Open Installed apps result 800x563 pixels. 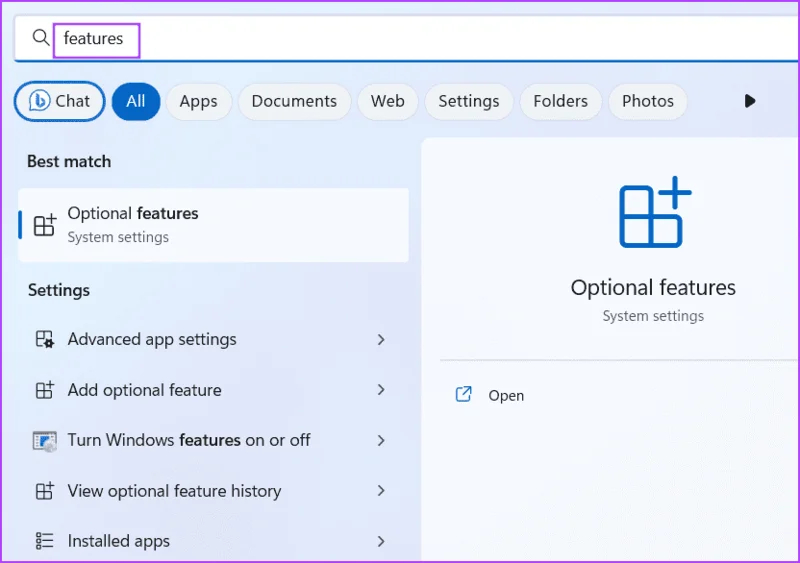(213, 541)
